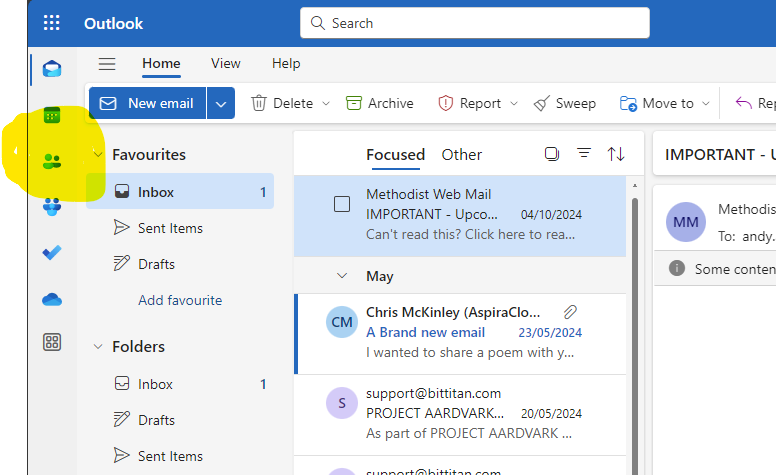Select Inbox under Favourites
This screenshot has height=475, width=776.
(180, 191)
